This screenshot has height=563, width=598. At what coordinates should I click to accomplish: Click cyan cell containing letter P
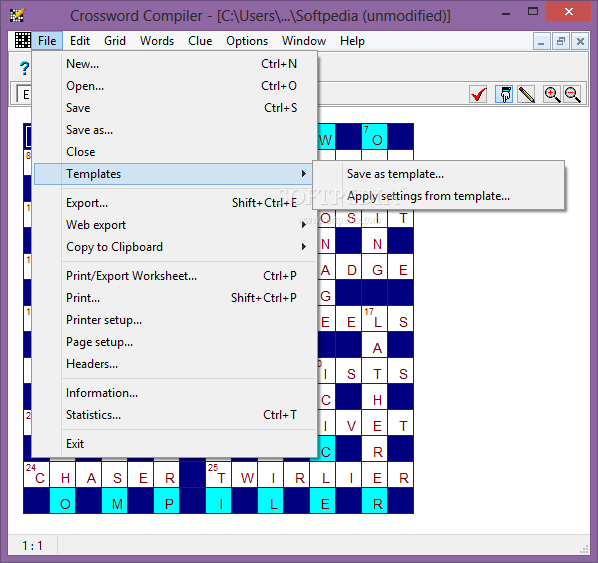coord(167,500)
